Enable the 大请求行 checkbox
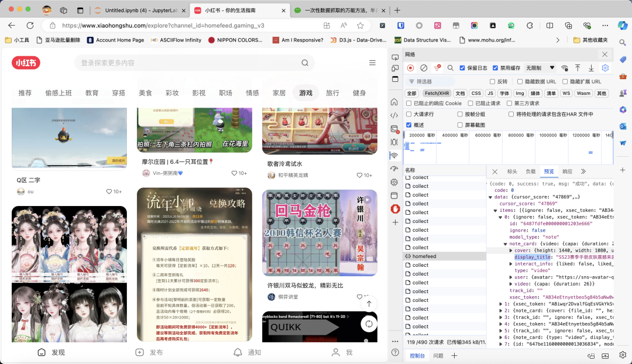Screen dimensions: 632x364 tap(408, 114)
